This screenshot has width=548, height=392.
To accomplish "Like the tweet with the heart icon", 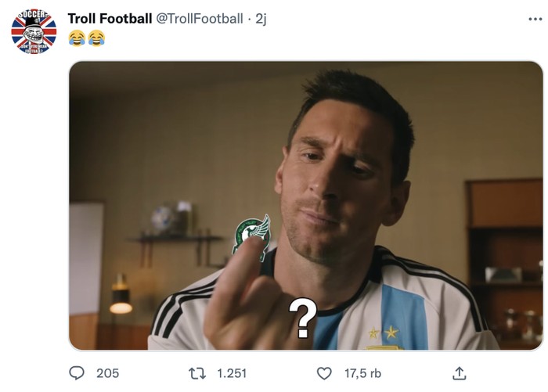I will tap(324, 373).
